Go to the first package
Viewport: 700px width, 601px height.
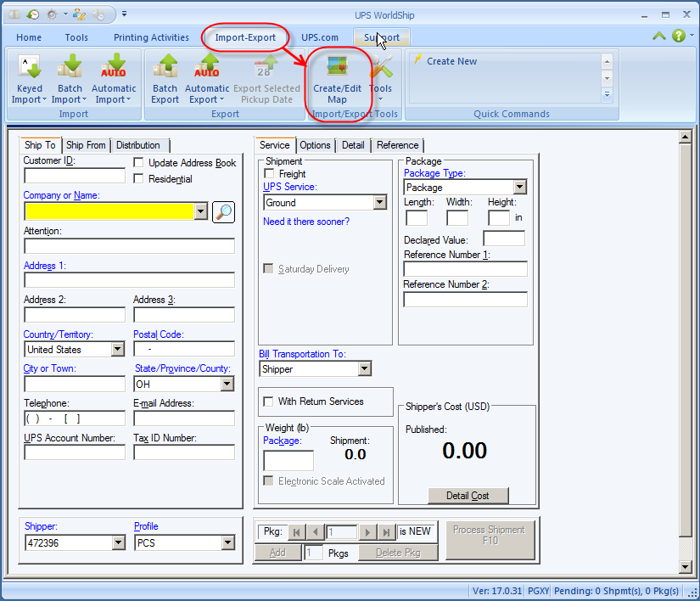[296, 531]
